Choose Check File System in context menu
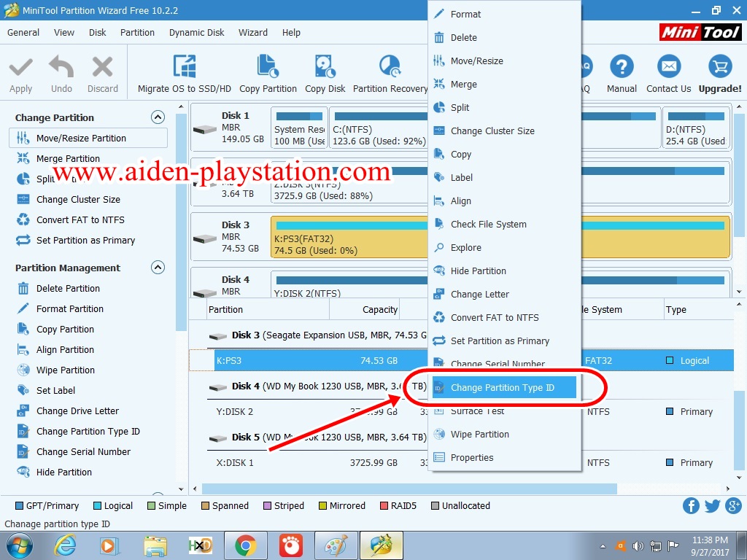The image size is (747, 560). point(505,225)
